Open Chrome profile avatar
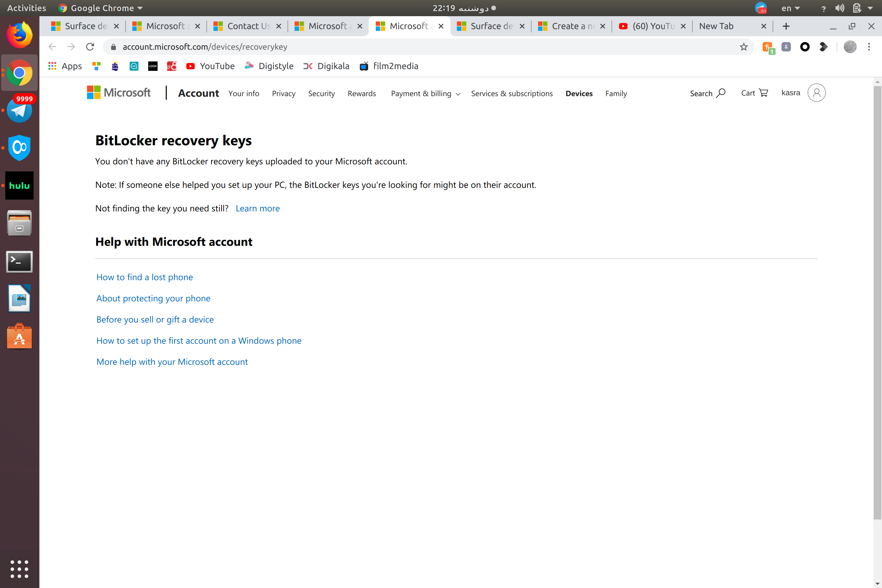This screenshot has height=588, width=882. click(850, 46)
